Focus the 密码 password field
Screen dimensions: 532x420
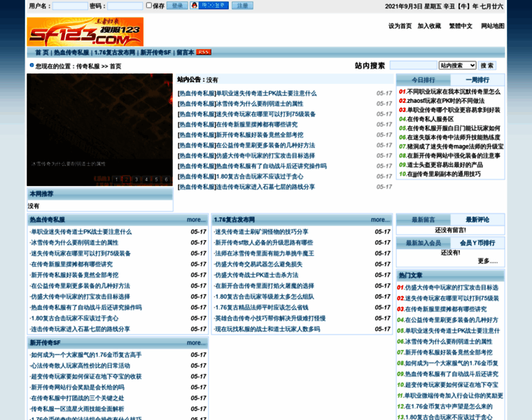click(x=125, y=6)
